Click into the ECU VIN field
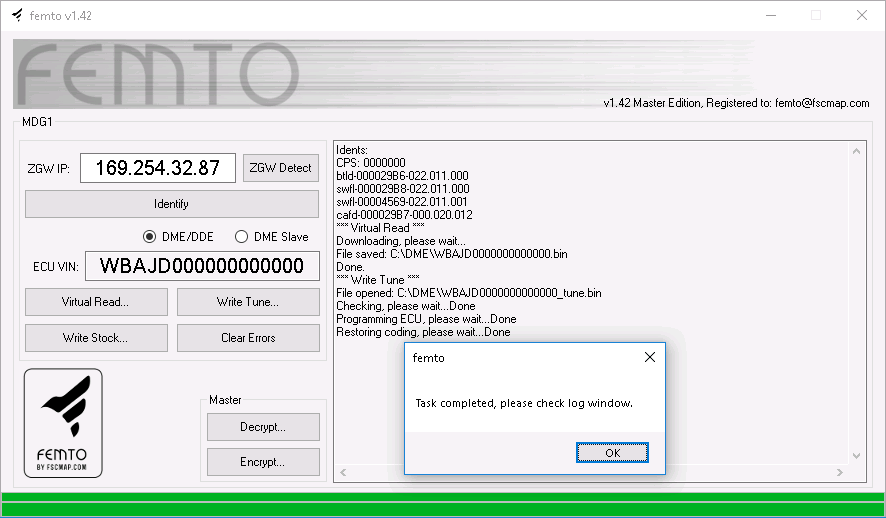This screenshot has height=518, width=886. coord(202,266)
